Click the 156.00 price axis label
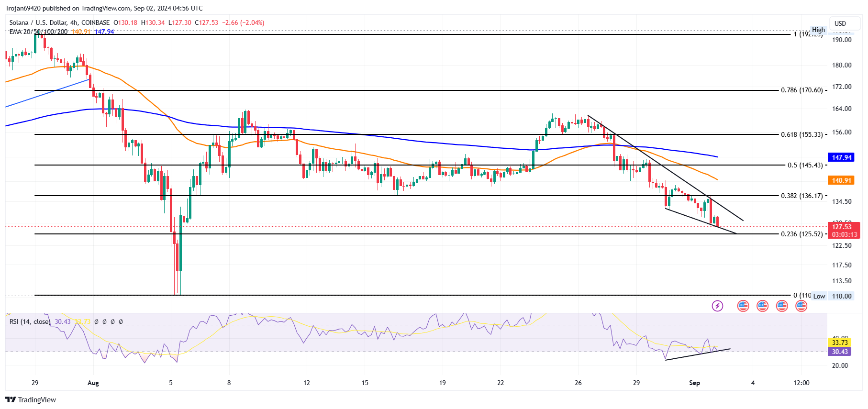Viewport: 868px width, 409px height. click(842, 132)
